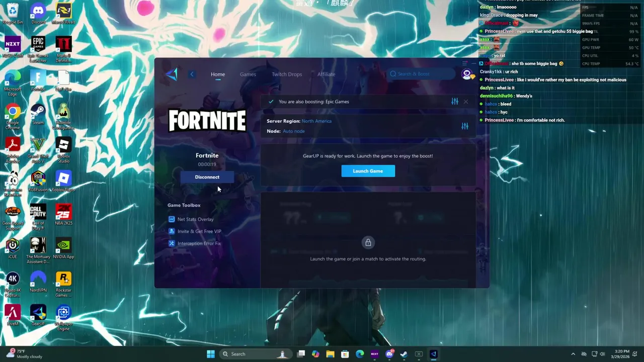644x362 pixels.
Task: Click the Invite & Get Free VIP icon
Action: [x=172, y=231]
